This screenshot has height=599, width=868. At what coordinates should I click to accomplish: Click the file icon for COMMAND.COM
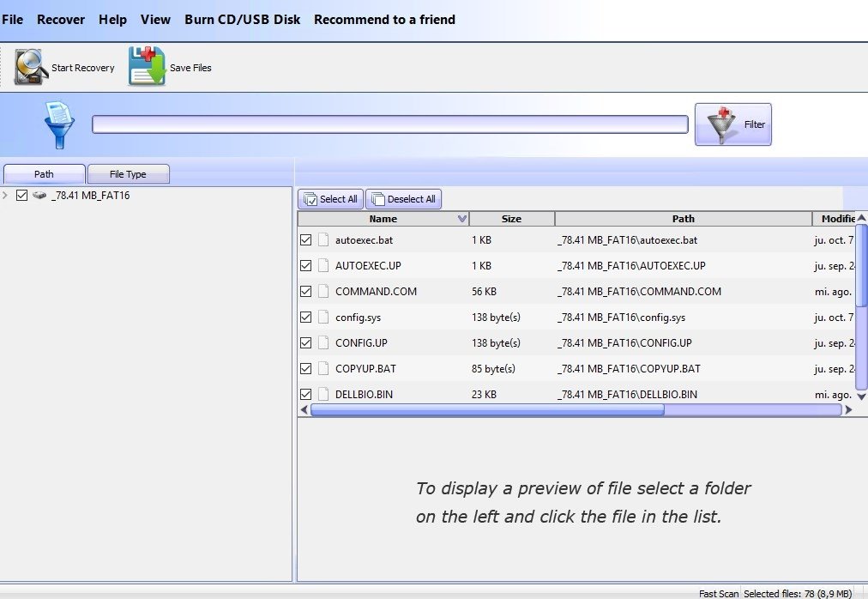click(323, 292)
